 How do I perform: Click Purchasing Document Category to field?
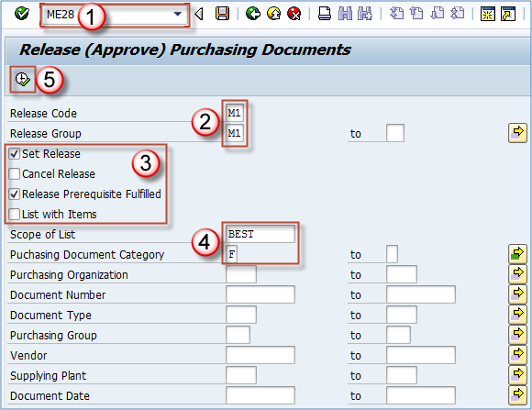coord(392,254)
